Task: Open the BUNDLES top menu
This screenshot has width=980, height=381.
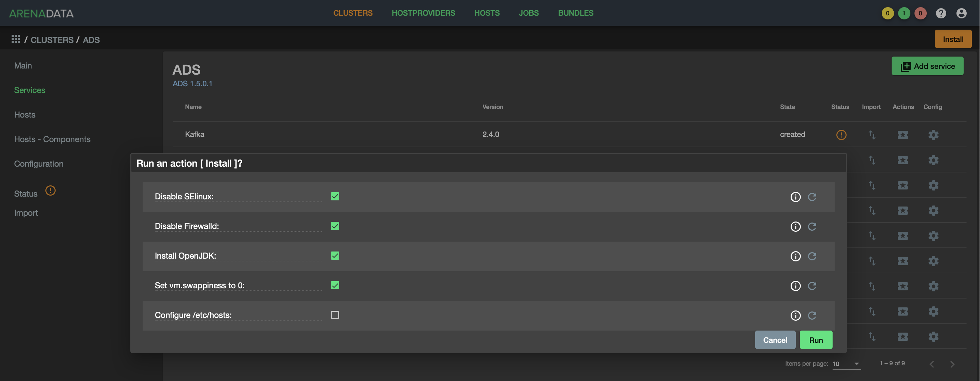Action: coord(576,13)
